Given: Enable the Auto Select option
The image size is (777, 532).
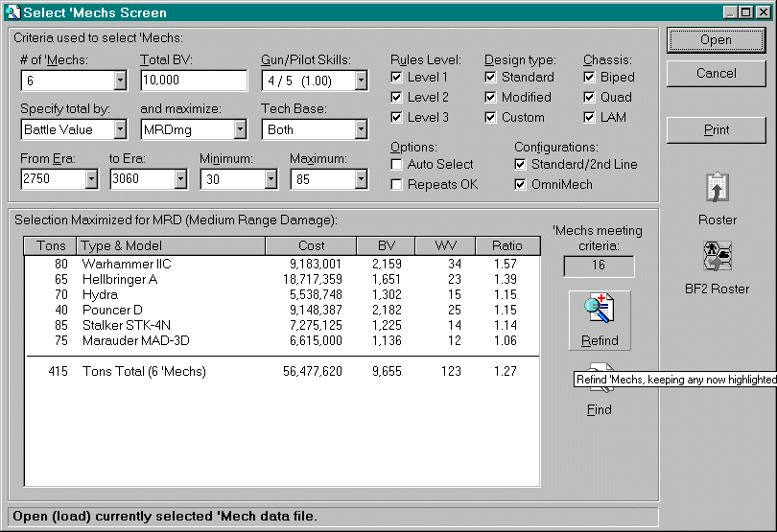Looking at the screenshot, I should click(x=396, y=165).
